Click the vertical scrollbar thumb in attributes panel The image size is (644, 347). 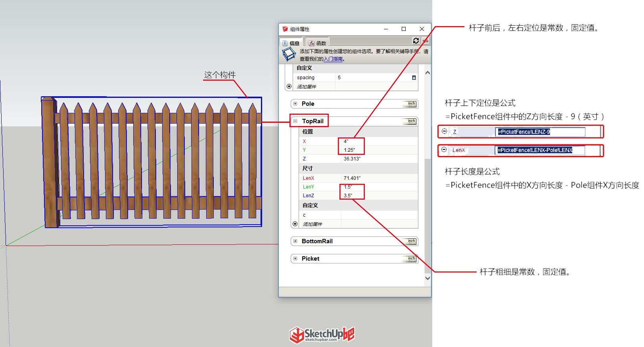tap(427, 216)
